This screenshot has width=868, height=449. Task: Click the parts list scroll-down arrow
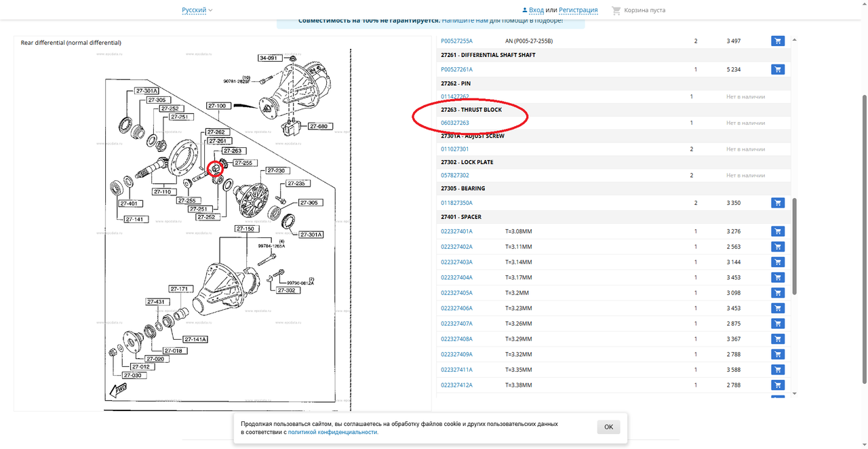(x=795, y=393)
